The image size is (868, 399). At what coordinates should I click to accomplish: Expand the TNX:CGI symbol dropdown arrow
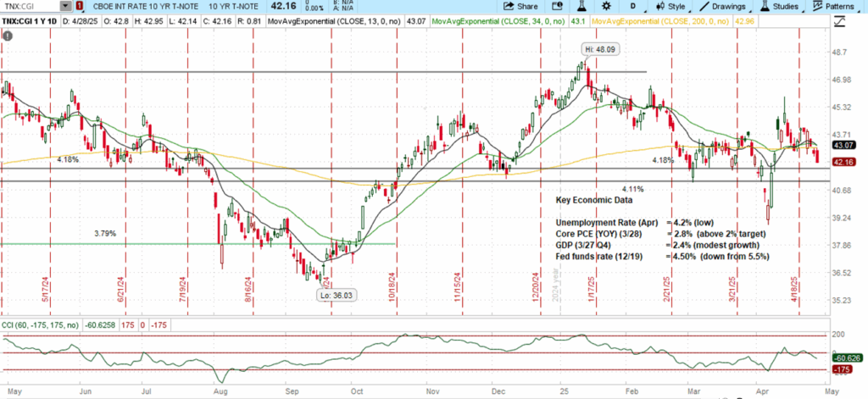tap(65, 8)
